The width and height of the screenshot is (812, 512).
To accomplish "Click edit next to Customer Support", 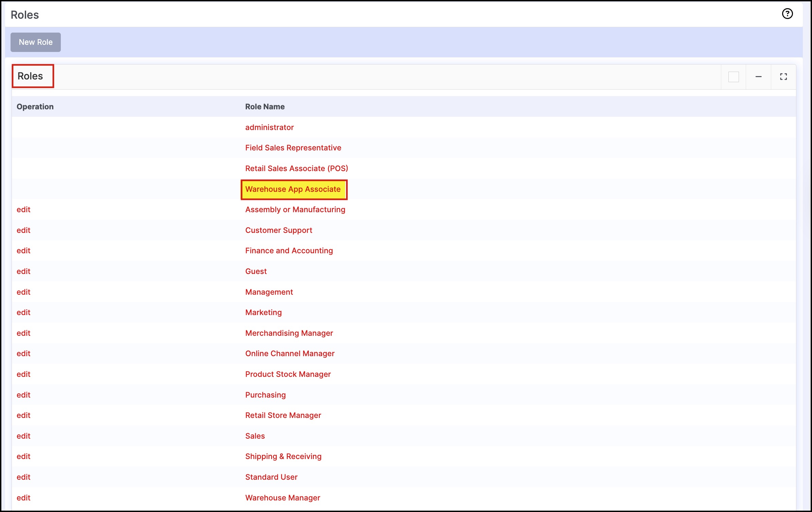I will click(23, 230).
